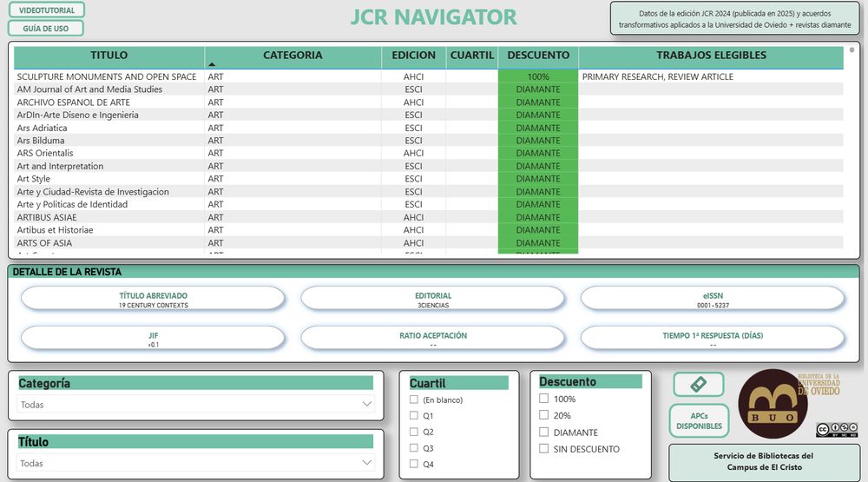
Task: Click the JCR NAVIGATOR title
Action: pos(433,17)
